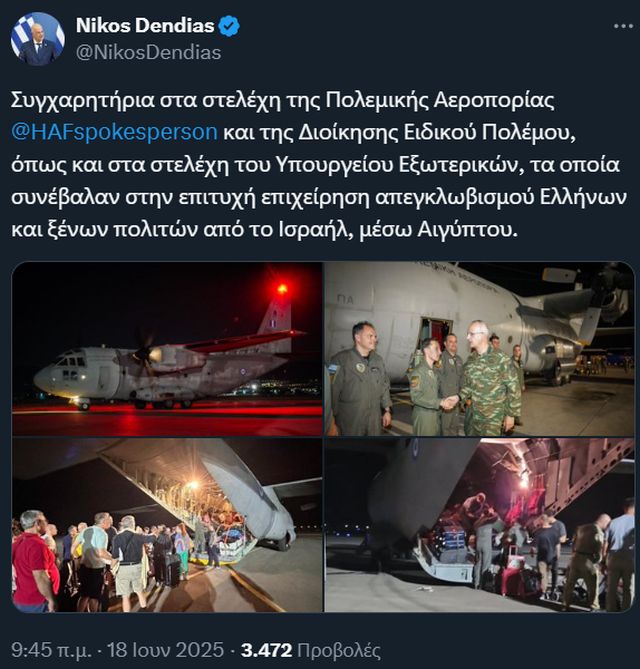This screenshot has width=640, height=669.
Task: Click the phrase Πολεμικής Αεροπορίας
Action: click(x=440, y=100)
